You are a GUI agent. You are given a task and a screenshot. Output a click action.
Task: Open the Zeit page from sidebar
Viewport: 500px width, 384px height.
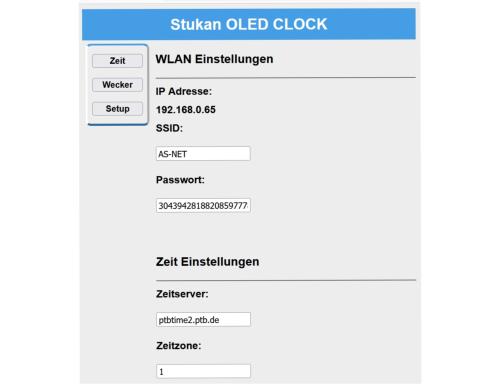coord(117,61)
